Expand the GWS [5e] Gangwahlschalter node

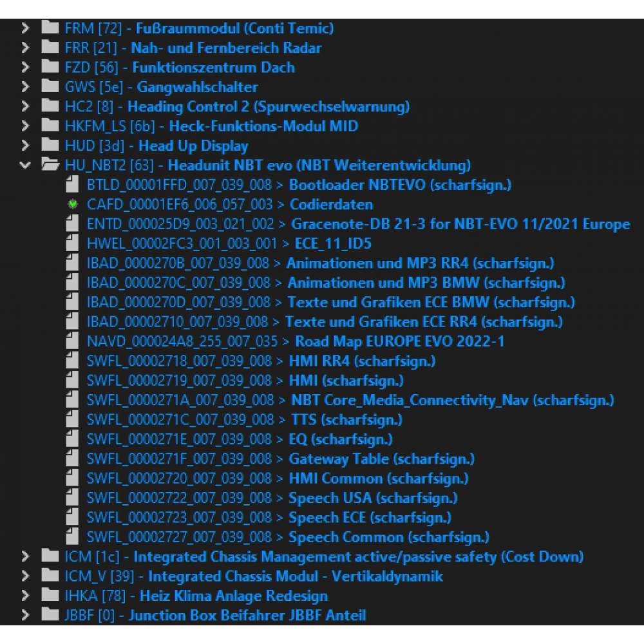(x=25, y=87)
